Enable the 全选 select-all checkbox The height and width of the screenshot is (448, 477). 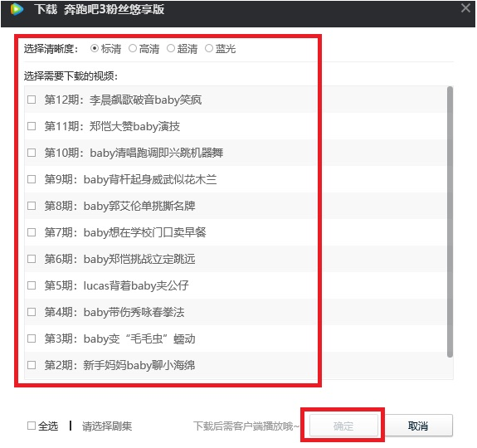[32, 426]
